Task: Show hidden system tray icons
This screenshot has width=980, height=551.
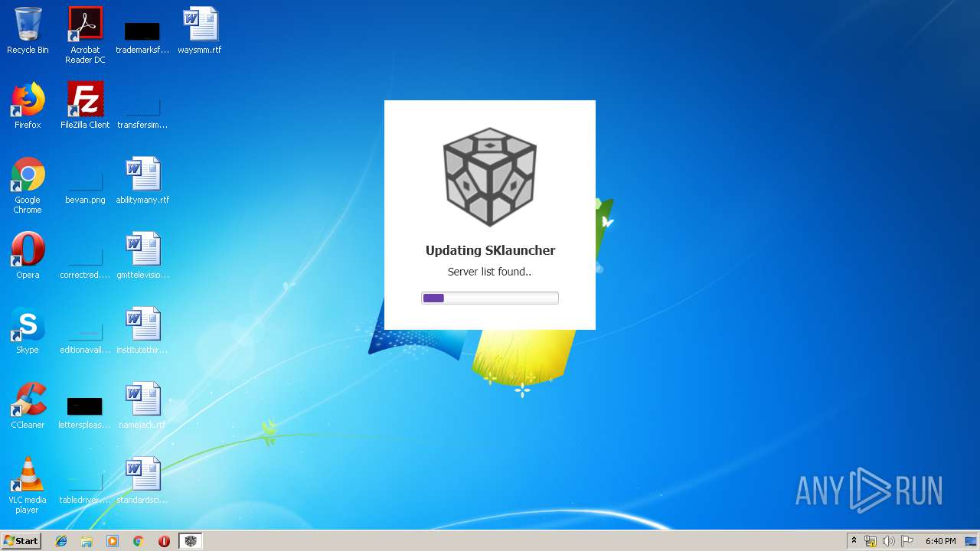Action: point(854,540)
